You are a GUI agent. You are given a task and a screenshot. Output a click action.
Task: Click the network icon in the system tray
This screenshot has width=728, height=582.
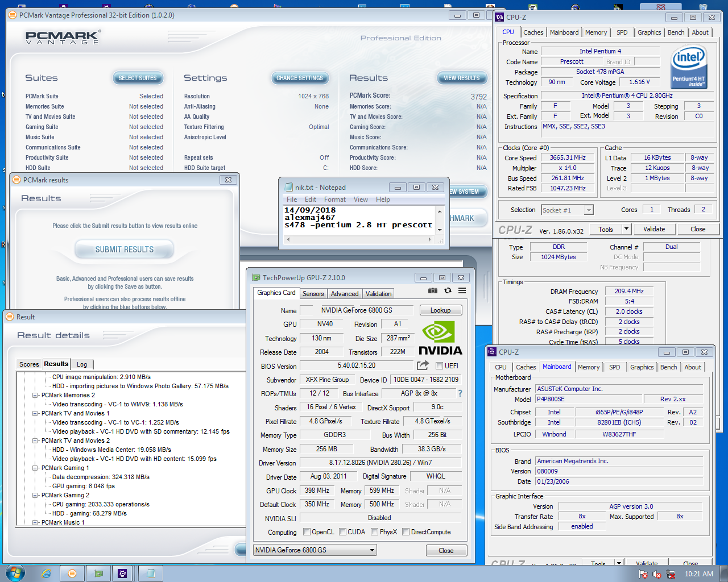tap(671, 574)
